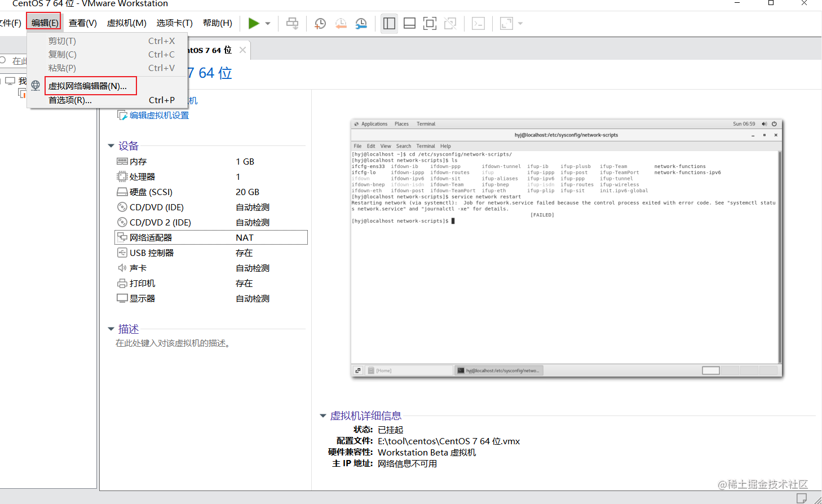The width and height of the screenshot is (822, 504).
Task: Select the CD/DVD 2 (IDE) device row
Action: 211,222
